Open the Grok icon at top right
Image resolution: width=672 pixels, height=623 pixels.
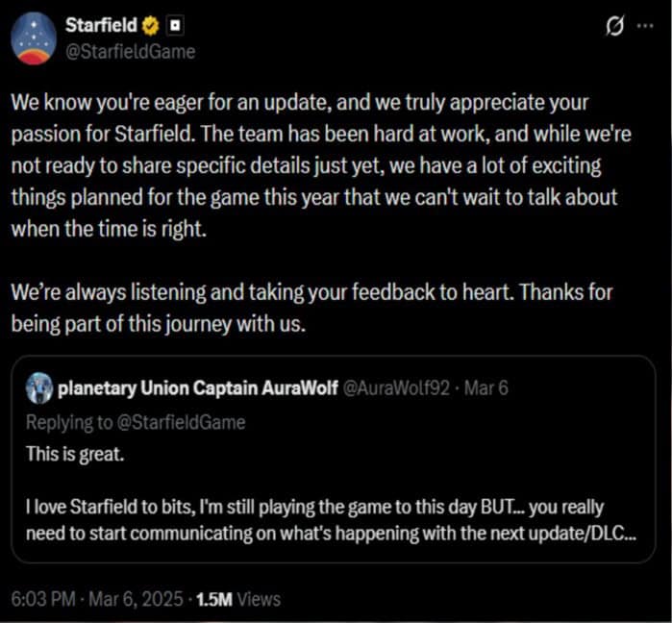point(608,26)
